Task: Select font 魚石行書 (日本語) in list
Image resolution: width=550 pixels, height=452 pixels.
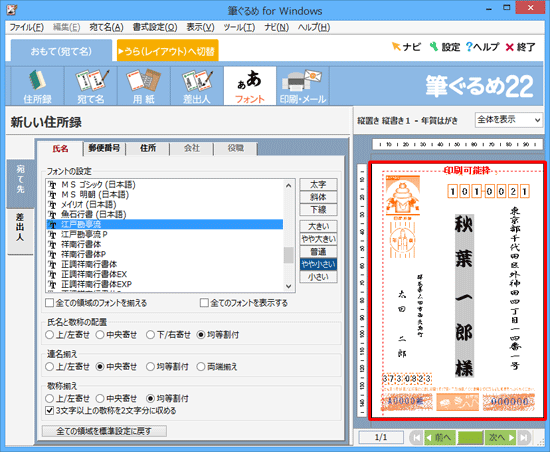Action: [x=165, y=214]
